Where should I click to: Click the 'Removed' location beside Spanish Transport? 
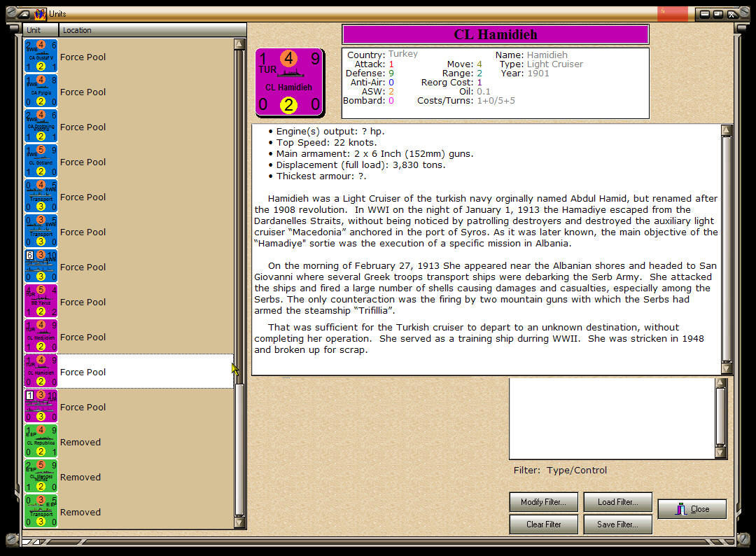[x=80, y=512]
